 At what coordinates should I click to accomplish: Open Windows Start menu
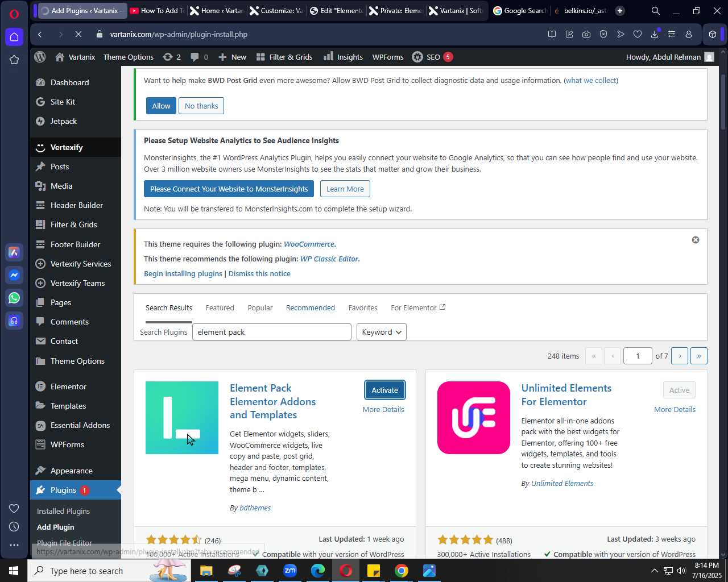click(x=14, y=571)
